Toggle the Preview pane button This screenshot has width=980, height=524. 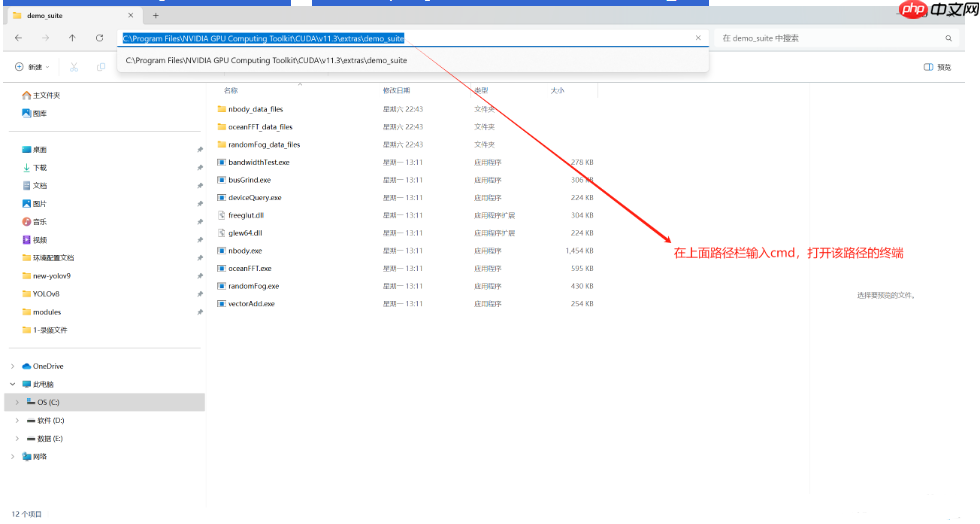point(935,67)
